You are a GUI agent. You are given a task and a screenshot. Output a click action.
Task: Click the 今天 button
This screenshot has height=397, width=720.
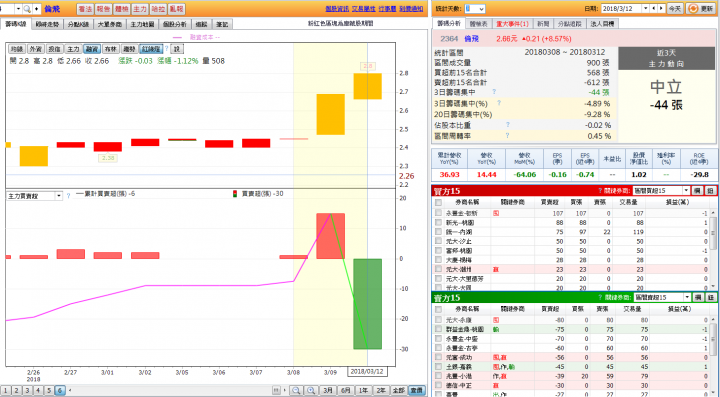coord(675,8)
